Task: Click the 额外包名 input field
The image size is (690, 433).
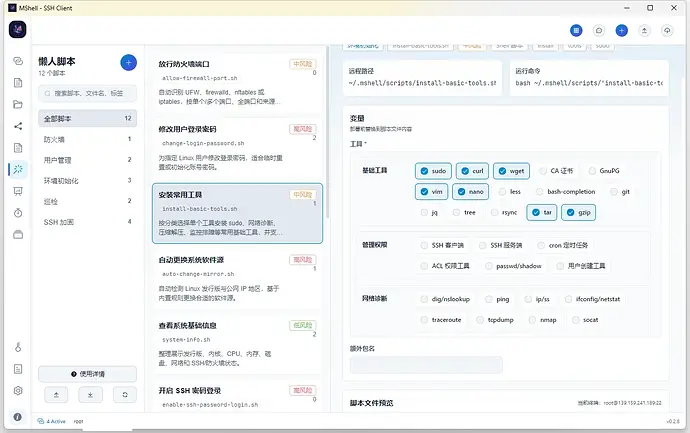Action: click(x=426, y=365)
